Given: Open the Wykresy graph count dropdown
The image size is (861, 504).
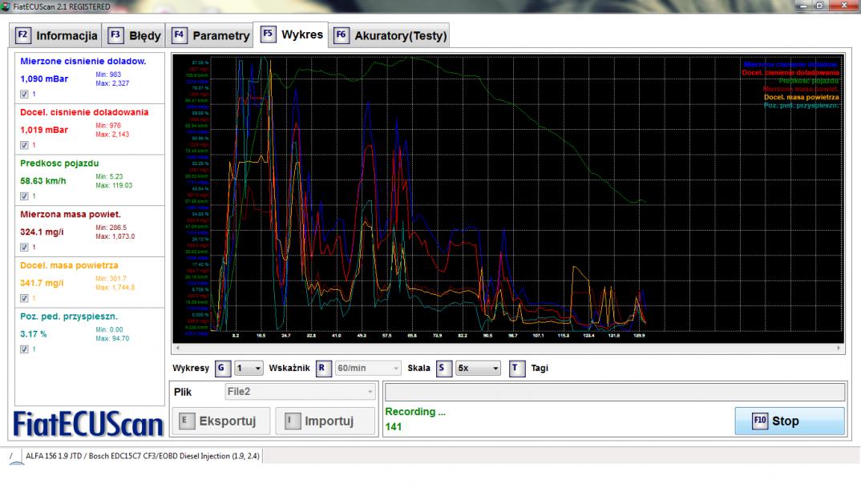Looking at the screenshot, I should (249, 369).
